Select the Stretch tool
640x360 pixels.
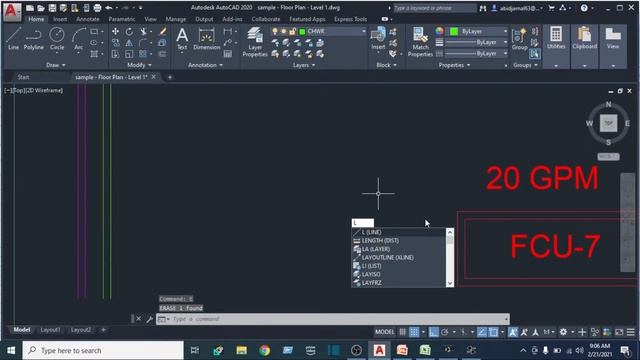coord(116,54)
